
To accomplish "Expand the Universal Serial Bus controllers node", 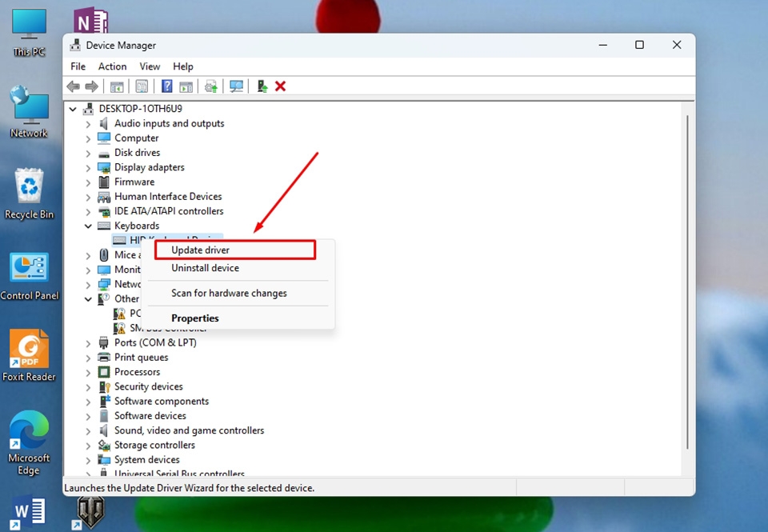I will click(x=88, y=474).
